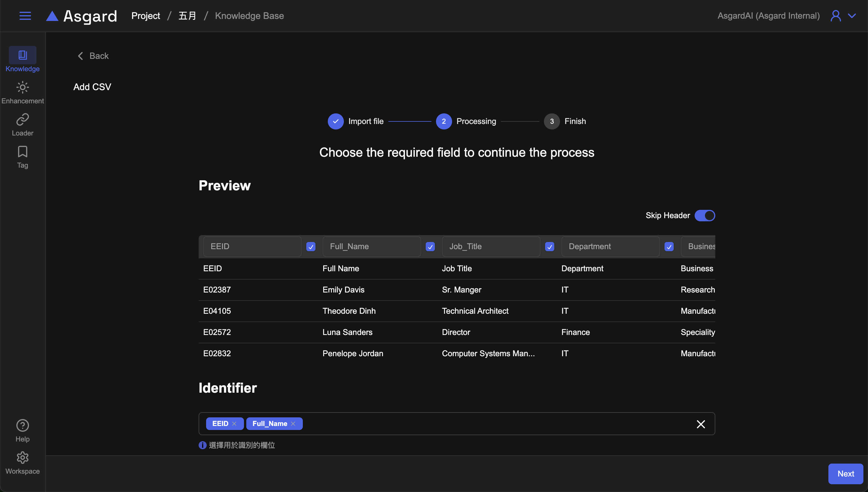Click the Asgard triangle logo
Screen dimensions: 868x492
pyautogui.click(x=52, y=16)
